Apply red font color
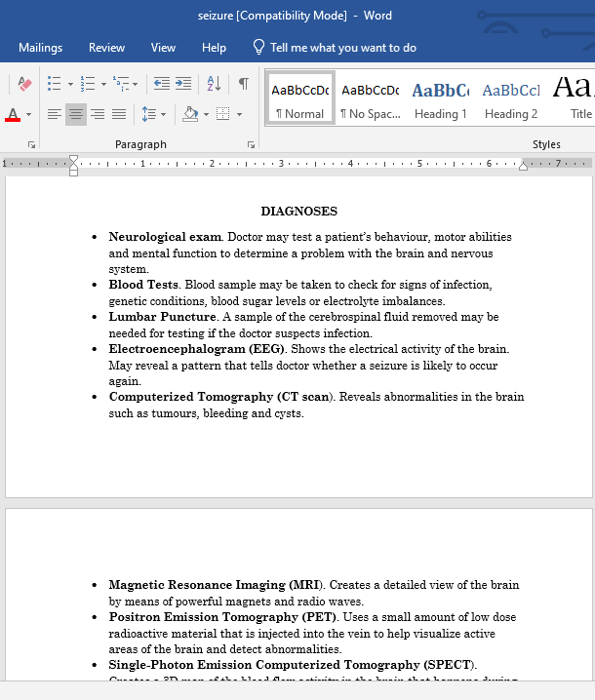This screenshot has width=595, height=700. click(x=13, y=114)
